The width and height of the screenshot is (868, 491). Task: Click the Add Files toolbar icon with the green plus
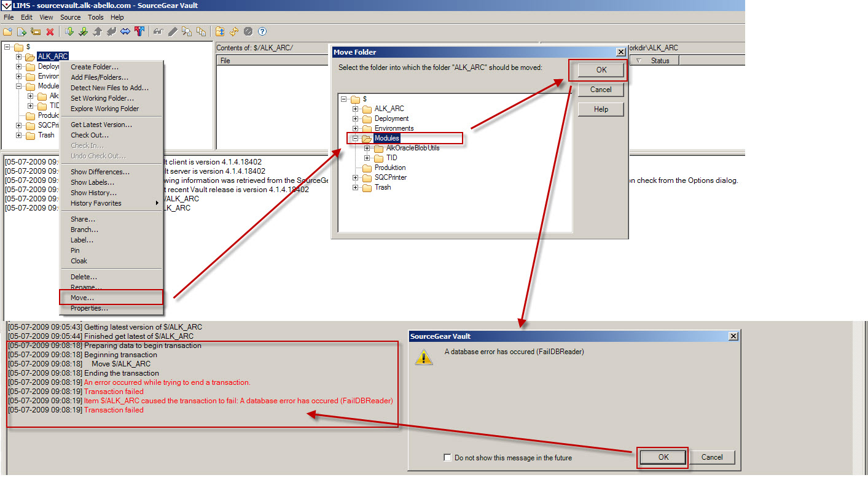point(22,31)
